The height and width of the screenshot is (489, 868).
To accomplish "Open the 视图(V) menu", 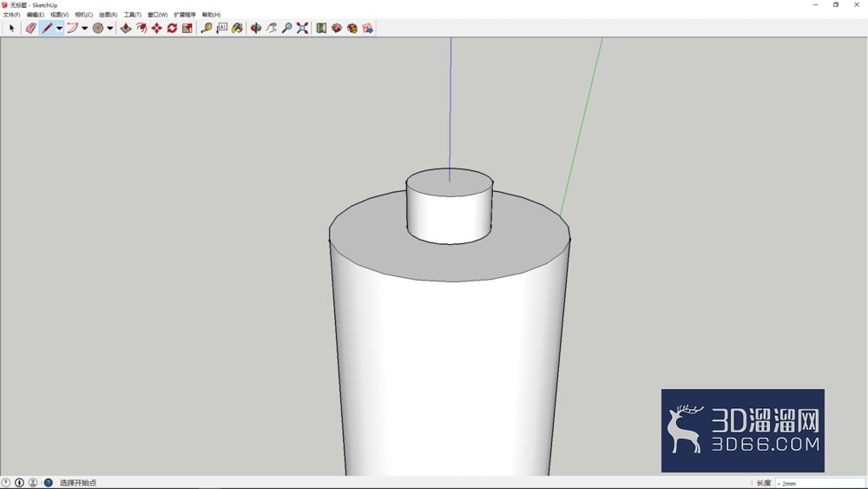I will pyautogui.click(x=60, y=15).
